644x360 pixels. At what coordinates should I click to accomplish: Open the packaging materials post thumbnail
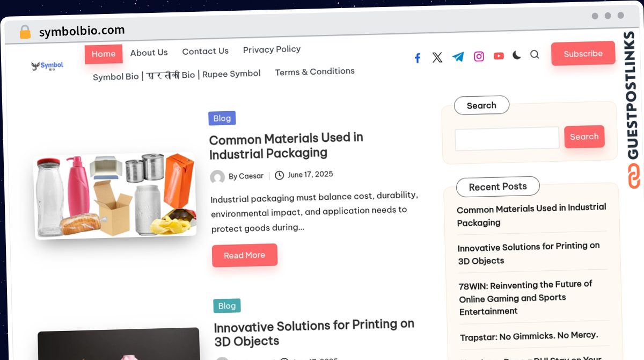click(116, 195)
